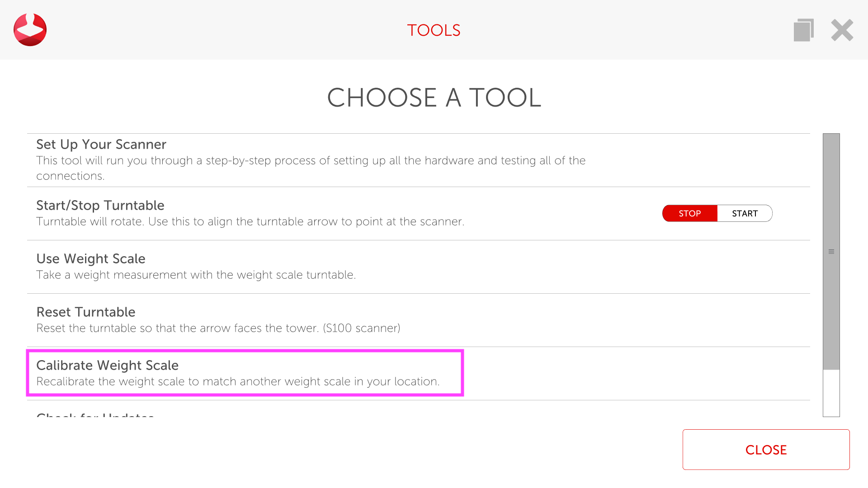Select partially visible Check for Updates item
This screenshot has width=868, height=488.
tap(95, 414)
